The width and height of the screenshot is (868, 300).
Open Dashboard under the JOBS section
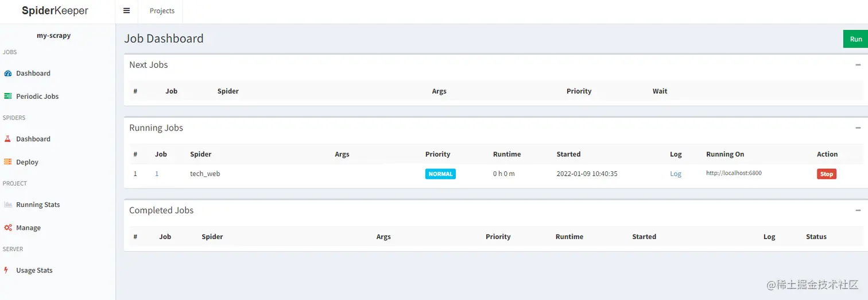point(33,73)
